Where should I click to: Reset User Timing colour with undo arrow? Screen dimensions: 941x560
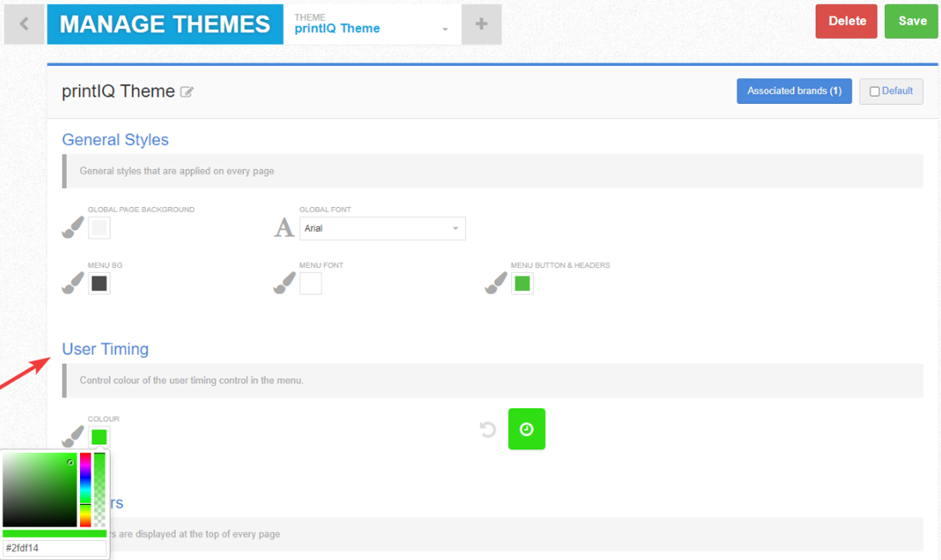(487, 429)
